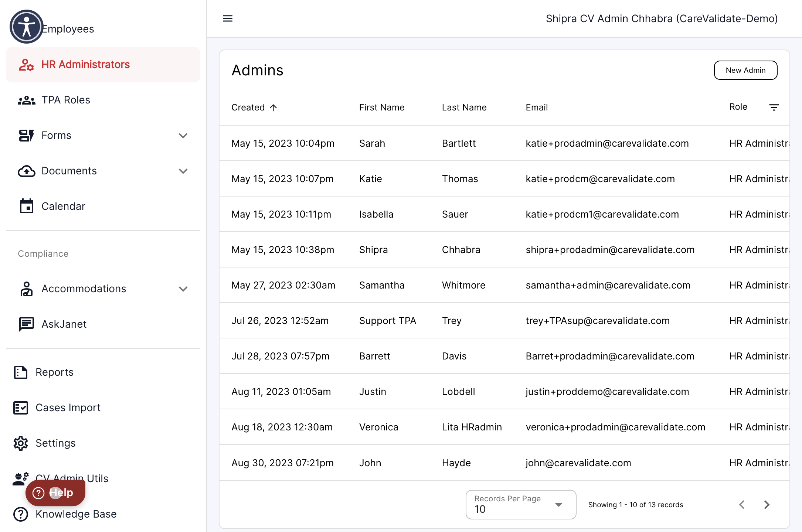
Task: Toggle the hamburger menu in header
Action: [228, 18]
